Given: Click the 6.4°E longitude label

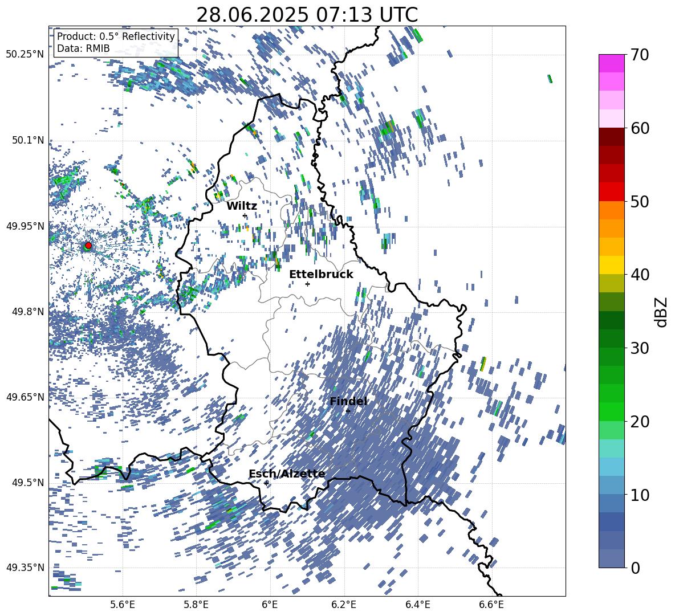Looking at the screenshot, I should 418,605.
